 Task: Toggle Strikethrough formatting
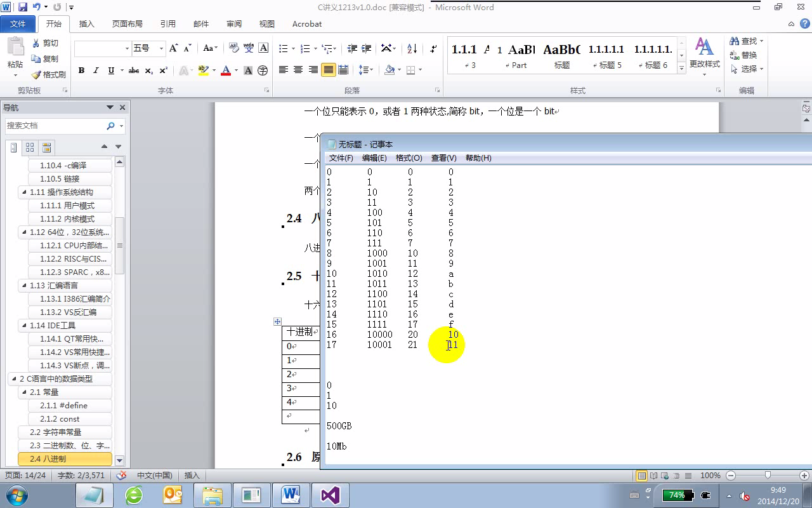[134, 70]
